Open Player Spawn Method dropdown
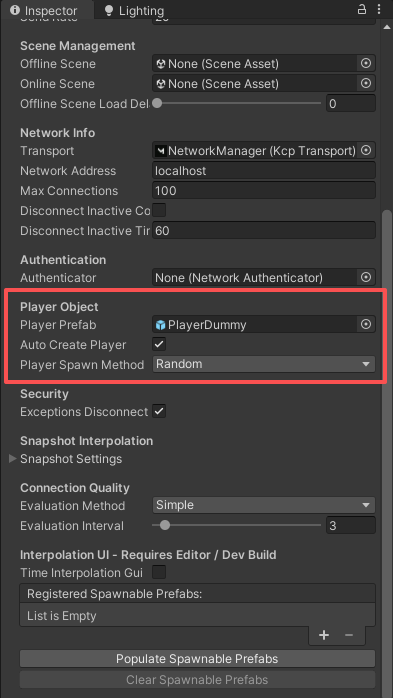Image resolution: width=393 pixels, height=698 pixels. [x=264, y=364]
